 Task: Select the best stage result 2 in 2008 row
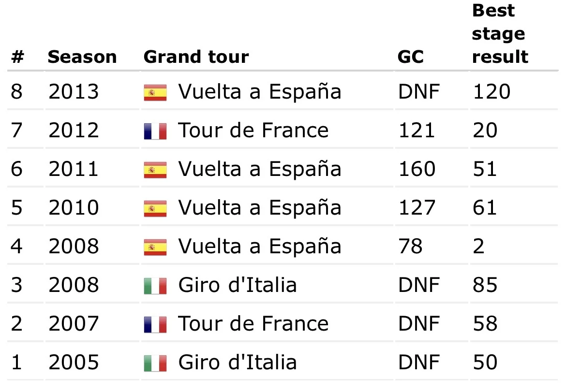(478, 247)
